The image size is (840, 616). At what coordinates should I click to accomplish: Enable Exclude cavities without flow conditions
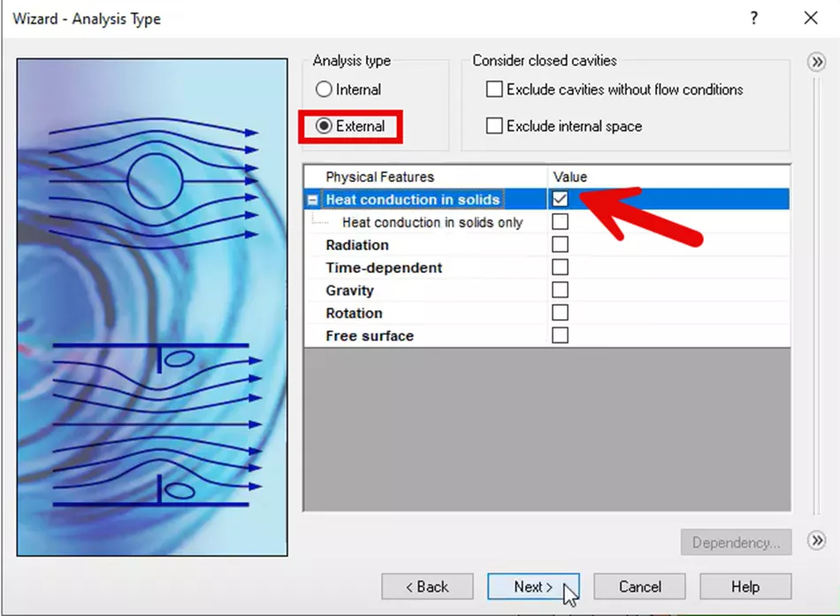494,89
